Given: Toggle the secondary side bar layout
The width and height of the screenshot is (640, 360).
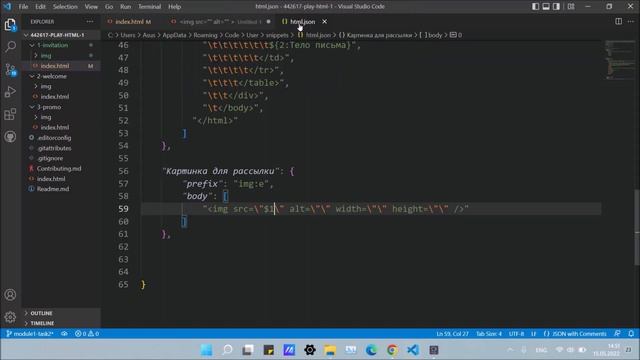Looking at the screenshot, I should tap(556, 7).
